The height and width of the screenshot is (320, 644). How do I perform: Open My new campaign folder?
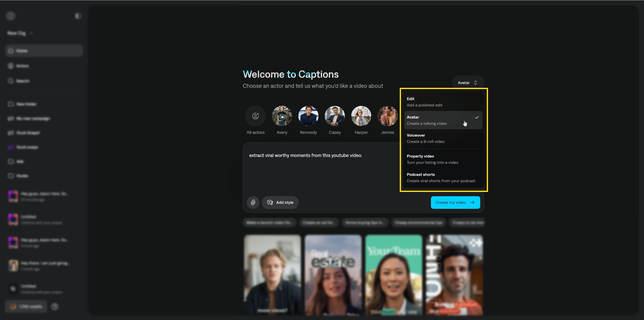44,118
